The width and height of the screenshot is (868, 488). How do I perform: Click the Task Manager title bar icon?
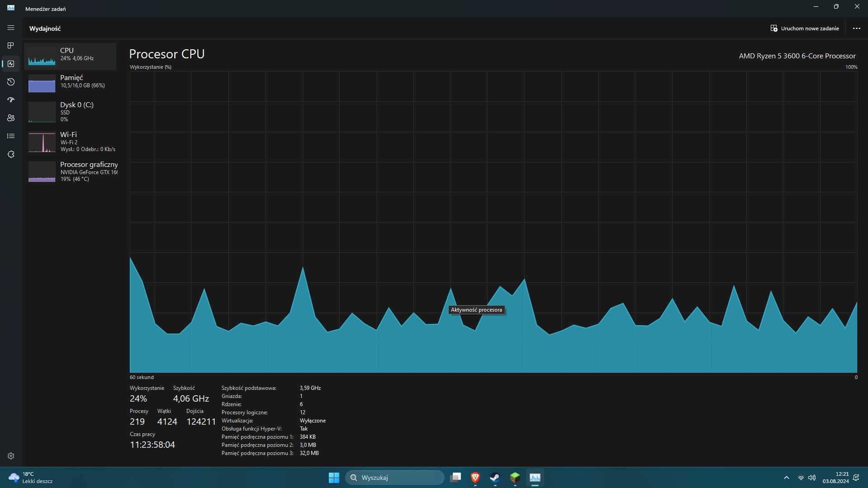(11, 8)
